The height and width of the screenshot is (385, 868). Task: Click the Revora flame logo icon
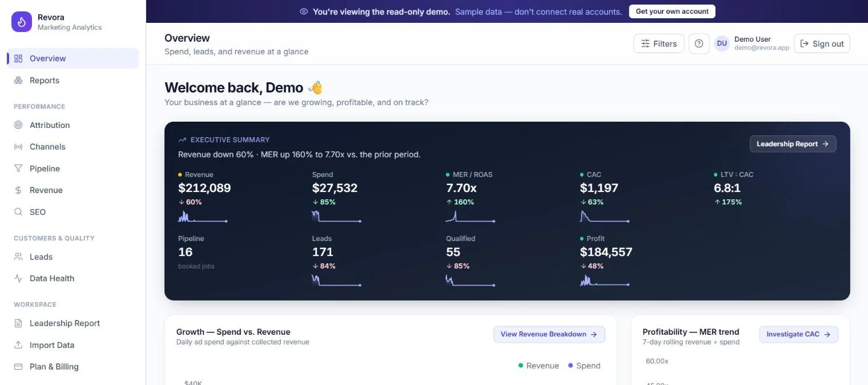tap(22, 22)
